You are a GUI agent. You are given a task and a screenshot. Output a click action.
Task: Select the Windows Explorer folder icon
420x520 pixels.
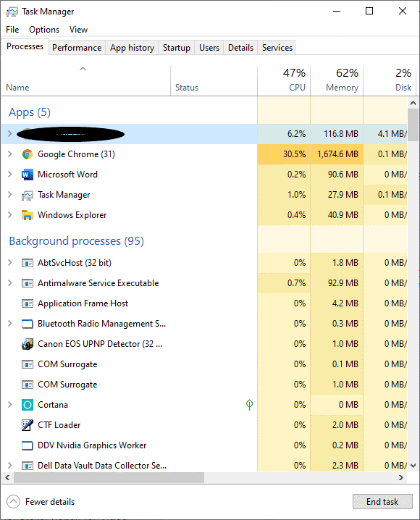pos(28,215)
